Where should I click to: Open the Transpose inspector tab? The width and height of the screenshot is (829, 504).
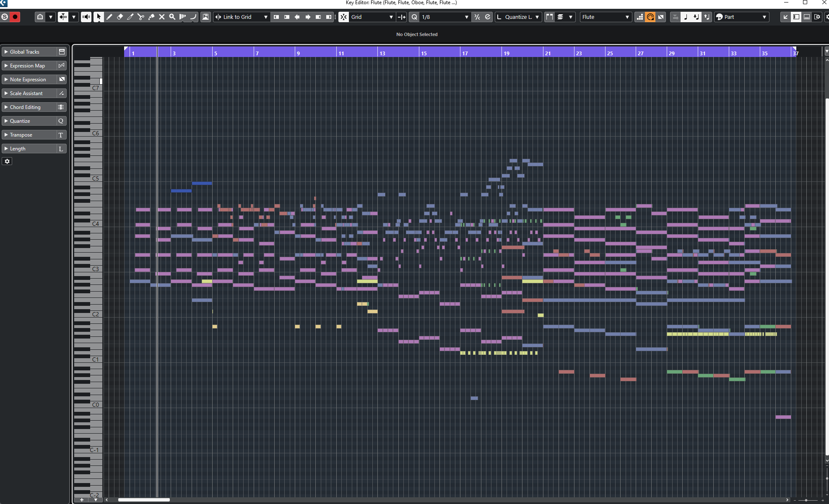coord(29,135)
